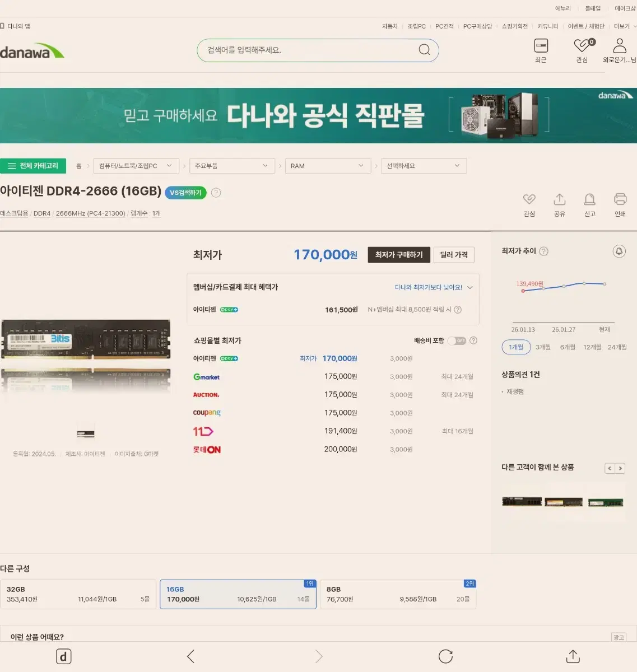The height and width of the screenshot is (672, 637).
Task: Open the 선택하세요 dropdown
Action: (424, 166)
